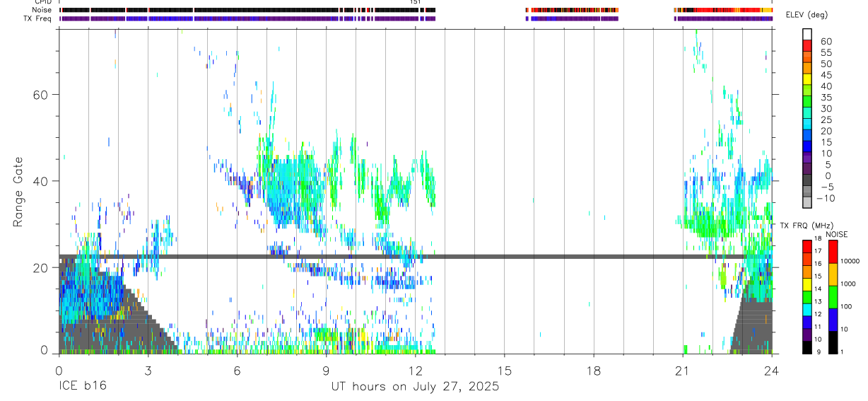Click noise legend label '1000'
This screenshot has height=401, width=868.
click(x=848, y=284)
